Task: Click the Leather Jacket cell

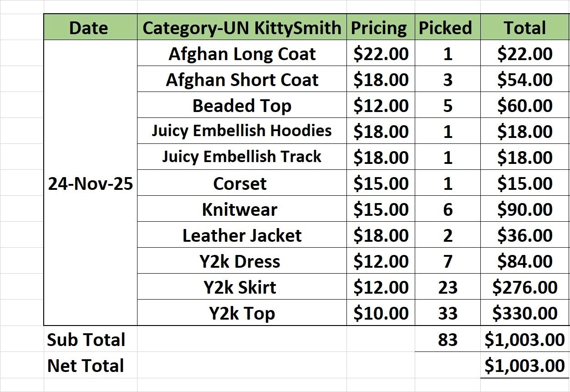Action: pyautogui.click(x=242, y=235)
